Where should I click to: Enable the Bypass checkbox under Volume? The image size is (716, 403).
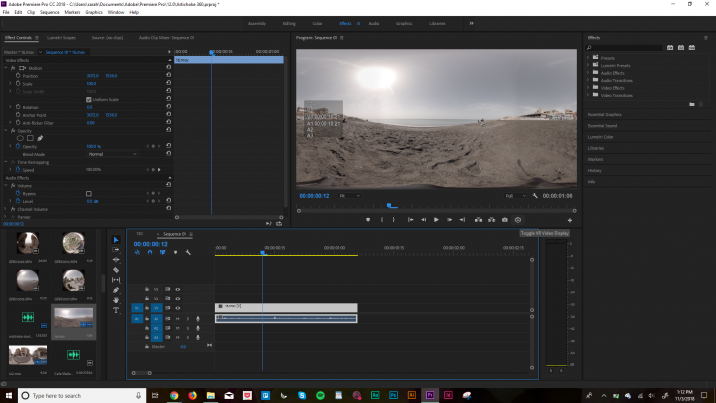coord(89,194)
